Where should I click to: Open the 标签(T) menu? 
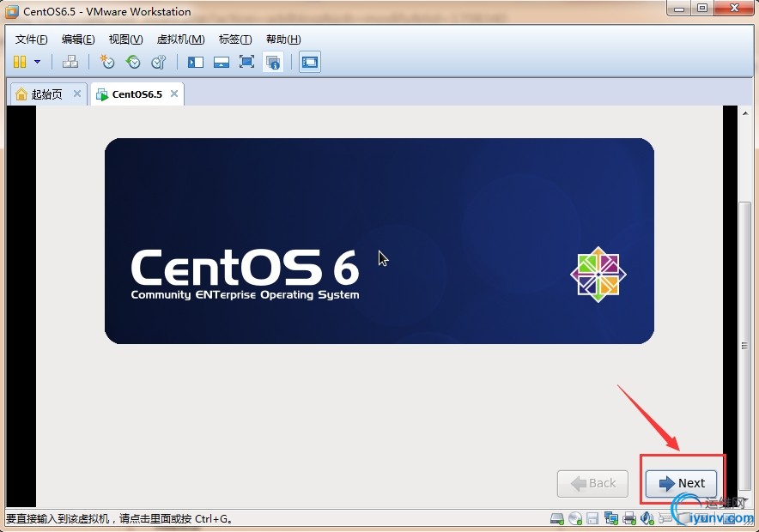pos(234,39)
